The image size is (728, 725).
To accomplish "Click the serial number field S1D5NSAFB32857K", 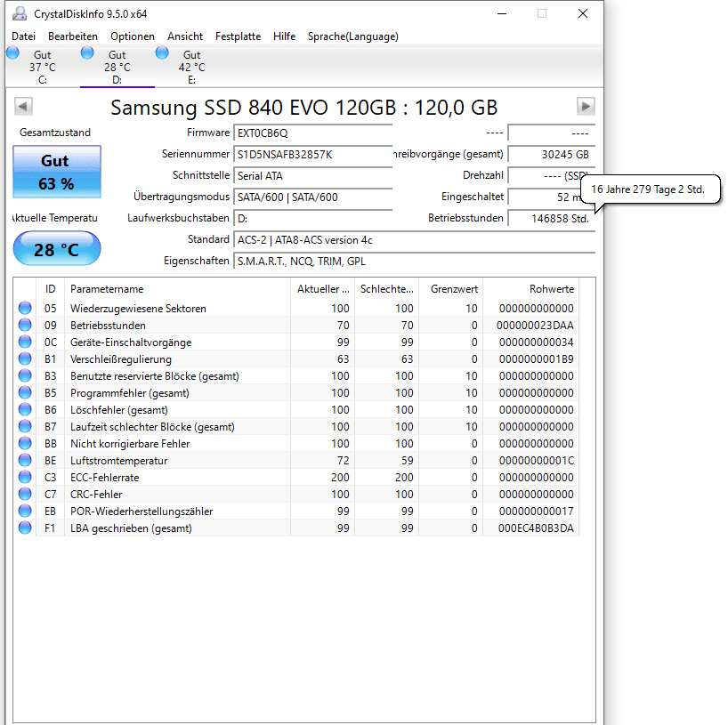I will pyautogui.click(x=313, y=155).
